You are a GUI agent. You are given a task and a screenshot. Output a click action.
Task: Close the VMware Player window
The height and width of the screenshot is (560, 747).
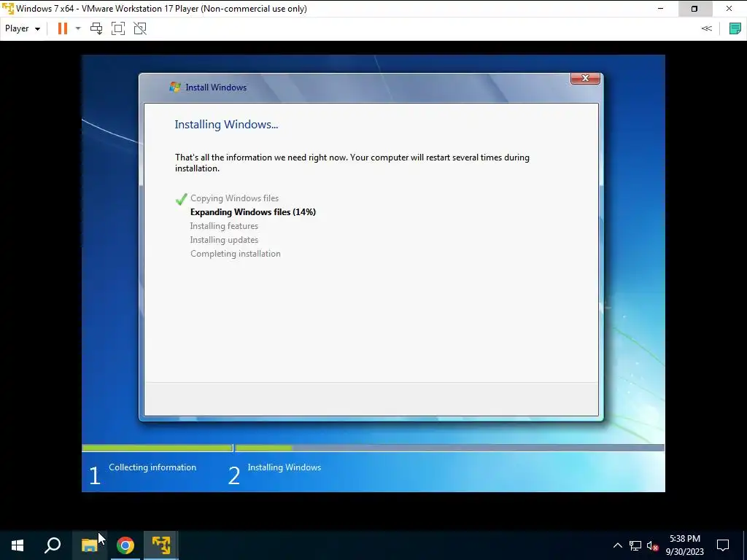click(x=729, y=9)
